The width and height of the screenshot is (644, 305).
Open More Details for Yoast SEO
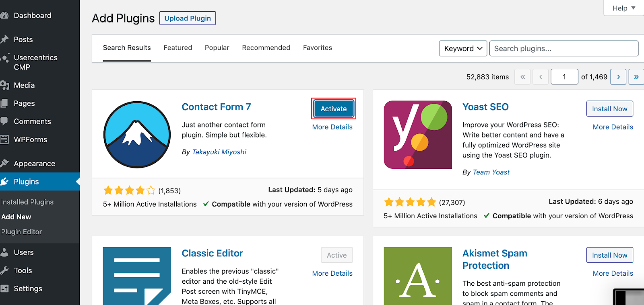613,127
